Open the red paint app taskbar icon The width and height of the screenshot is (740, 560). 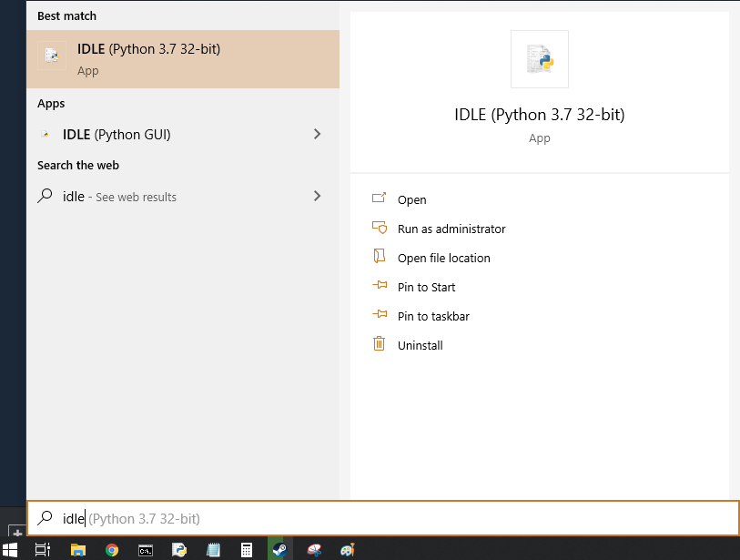pyautogui.click(x=314, y=550)
